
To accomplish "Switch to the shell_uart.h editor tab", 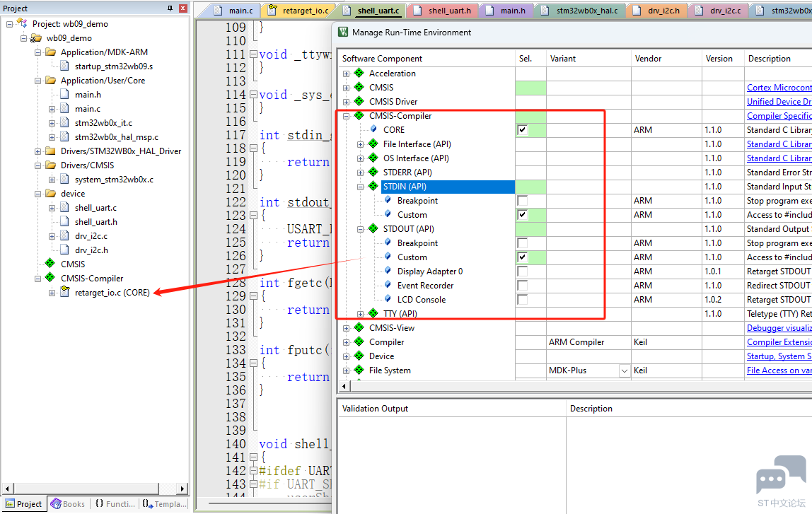I will 443,11.
